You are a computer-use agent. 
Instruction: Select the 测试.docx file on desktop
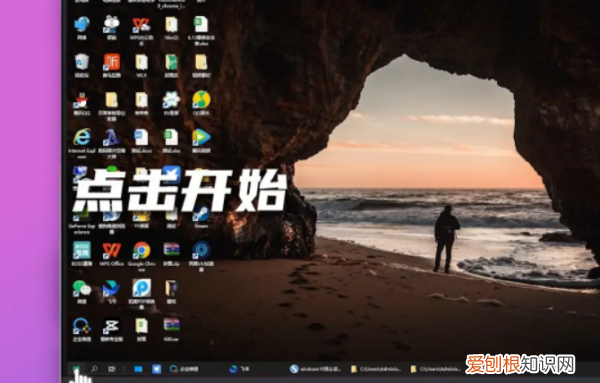tap(141, 141)
